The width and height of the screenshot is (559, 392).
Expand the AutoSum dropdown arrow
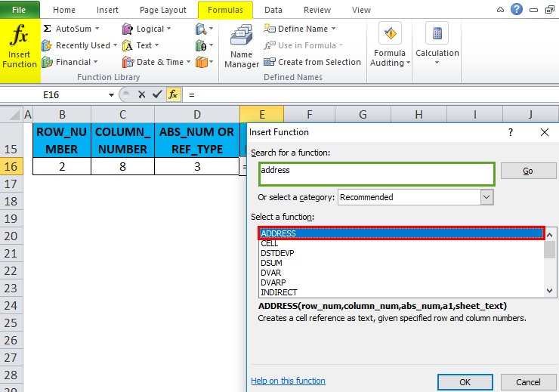point(97,29)
